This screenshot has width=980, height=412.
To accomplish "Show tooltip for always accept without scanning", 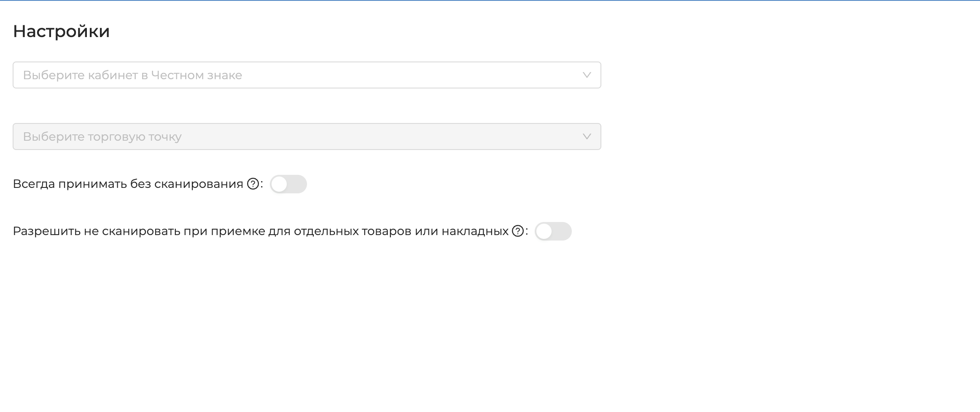I will coord(253,184).
